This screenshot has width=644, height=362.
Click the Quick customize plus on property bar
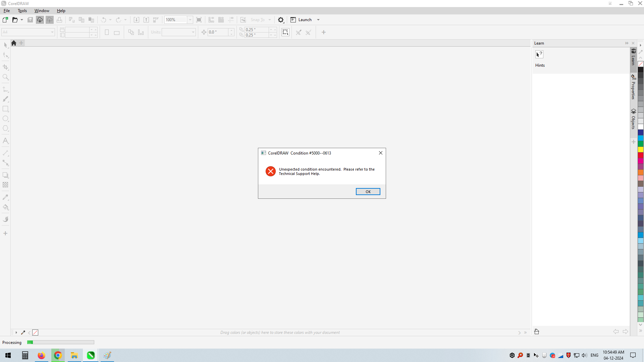point(324,32)
